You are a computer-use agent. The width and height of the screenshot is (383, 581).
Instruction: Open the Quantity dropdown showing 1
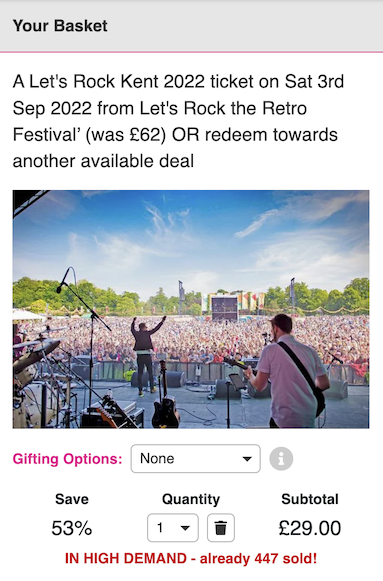(173, 528)
